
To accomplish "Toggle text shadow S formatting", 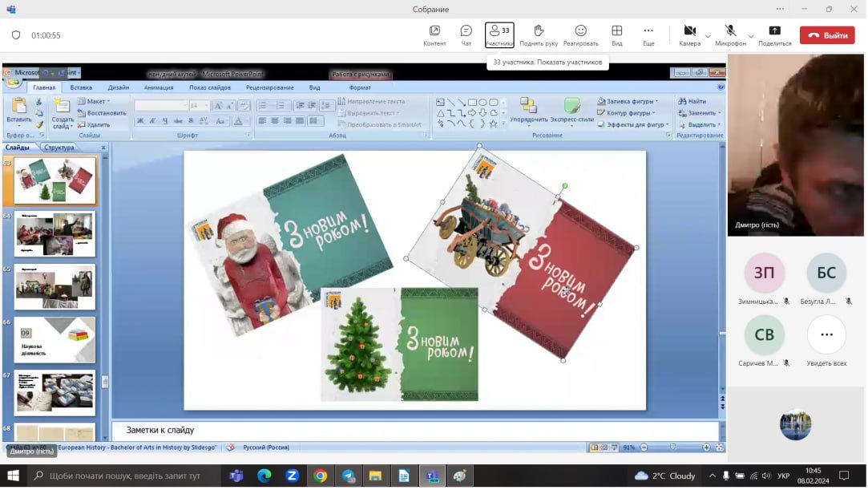I will [x=191, y=121].
